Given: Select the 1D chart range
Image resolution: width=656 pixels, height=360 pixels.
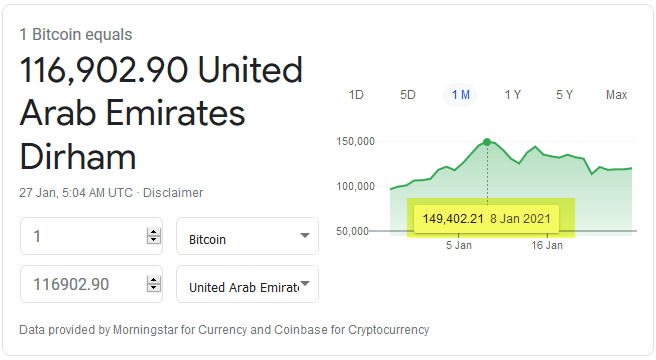Looking at the screenshot, I should [356, 95].
